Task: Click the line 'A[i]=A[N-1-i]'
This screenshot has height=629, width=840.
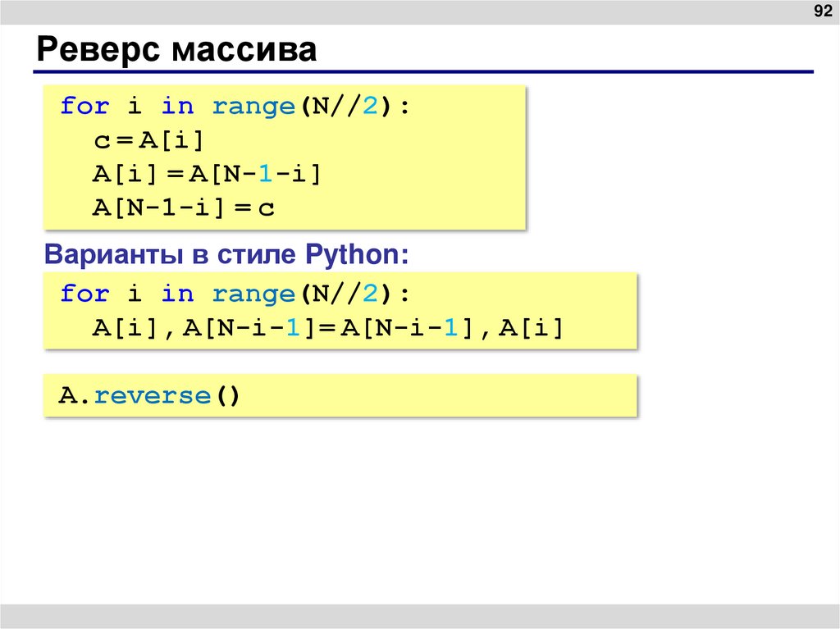Action: [206, 174]
